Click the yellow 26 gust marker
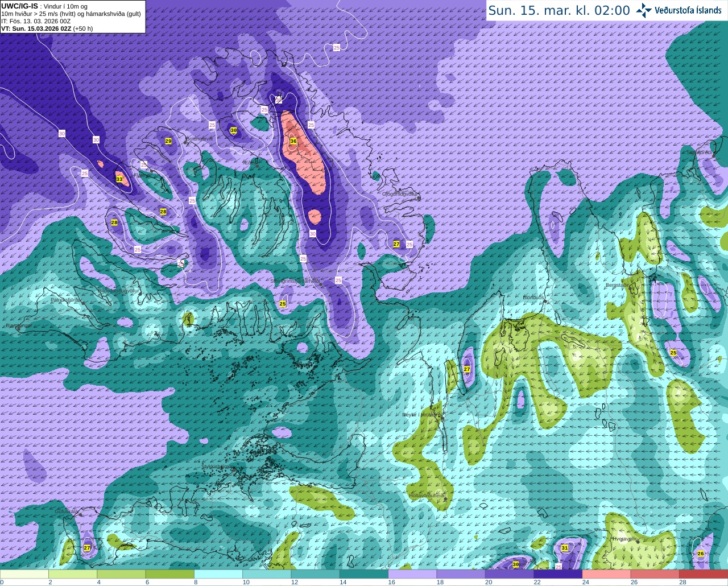The image size is (728, 586). [701, 554]
